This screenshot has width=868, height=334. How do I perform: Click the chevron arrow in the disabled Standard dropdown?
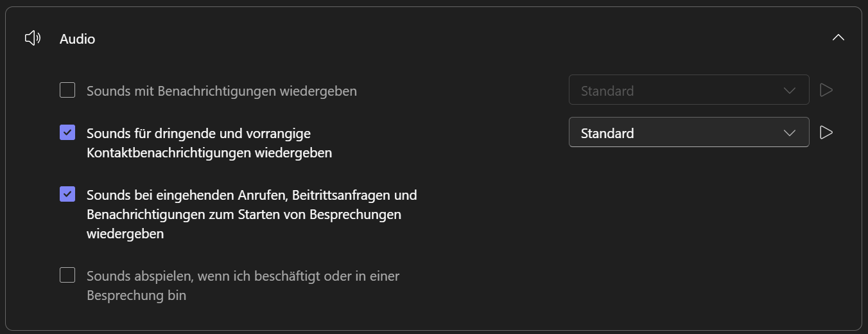[x=790, y=91]
